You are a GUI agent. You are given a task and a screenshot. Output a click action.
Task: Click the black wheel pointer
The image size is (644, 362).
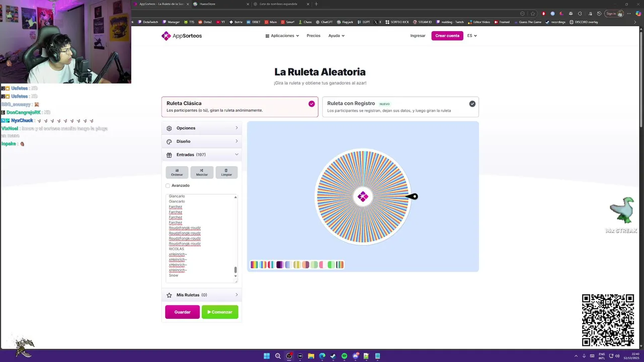412,197
